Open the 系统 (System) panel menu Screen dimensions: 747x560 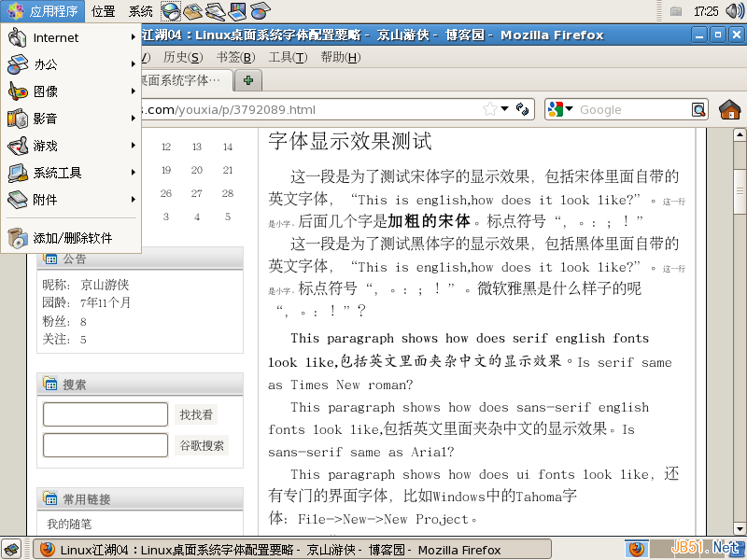point(141,11)
